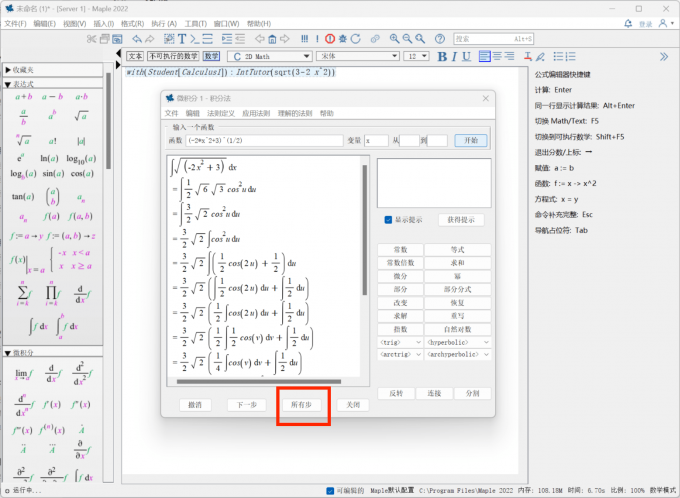
Task: Toggle the 显示提示 checkbox in the tutor
Action: pyautogui.click(x=388, y=220)
